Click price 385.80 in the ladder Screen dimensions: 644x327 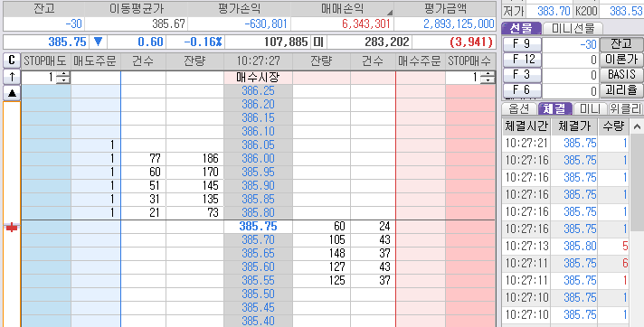coord(258,213)
